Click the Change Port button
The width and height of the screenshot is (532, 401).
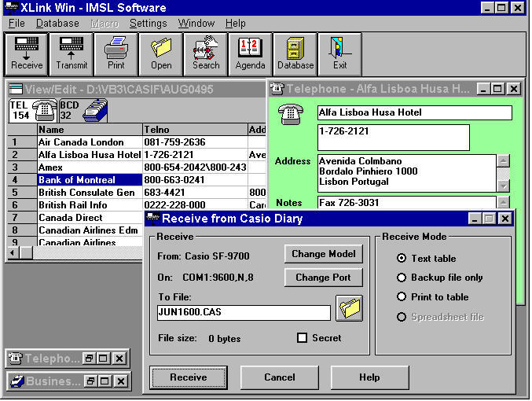tap(323, 277)
